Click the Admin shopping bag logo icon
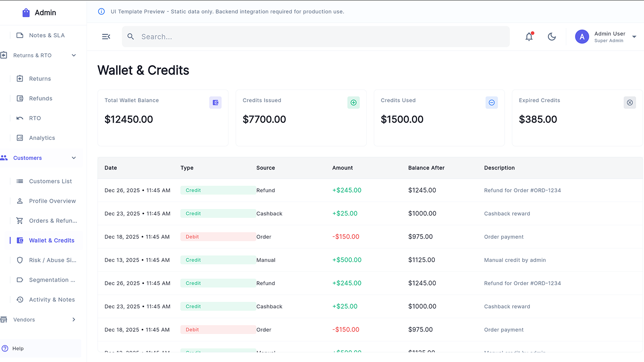Image resolution: width=644 pixels, height=362 pixels. (x=26, y=13)
